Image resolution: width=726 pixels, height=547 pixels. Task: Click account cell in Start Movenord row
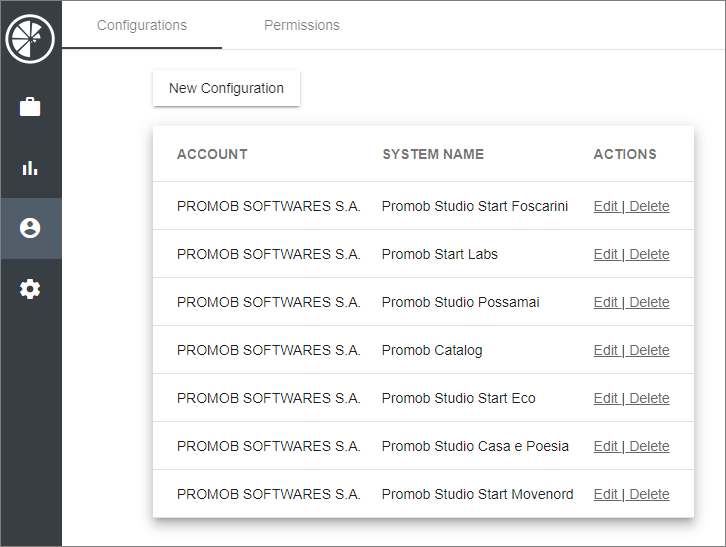point(269,494)
